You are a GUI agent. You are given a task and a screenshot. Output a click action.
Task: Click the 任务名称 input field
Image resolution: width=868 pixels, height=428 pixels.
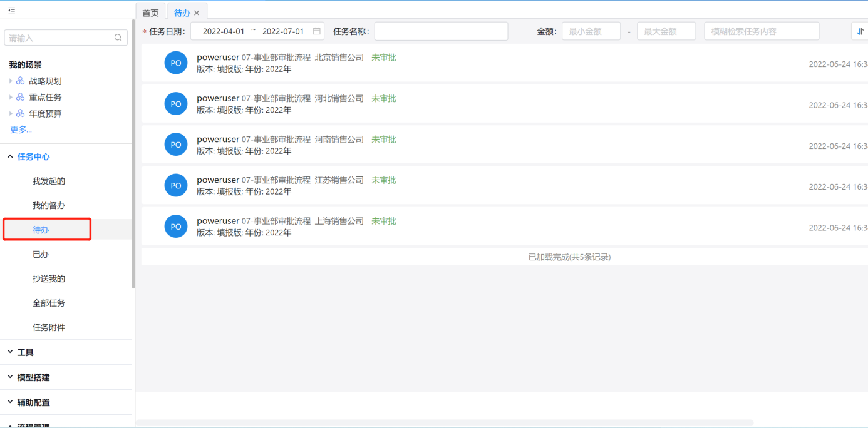(x=441, y=31)
